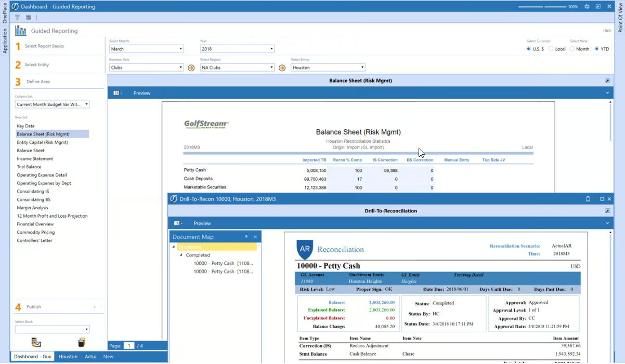This screenshot has height=364, width=625.
Task: Select Income Statement in the row set
Action: pos(34,159)
